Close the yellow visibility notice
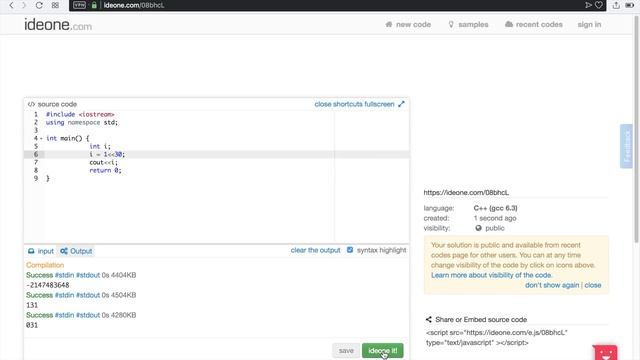The height and width of the screenshot is (360, 640). (593, 285)
